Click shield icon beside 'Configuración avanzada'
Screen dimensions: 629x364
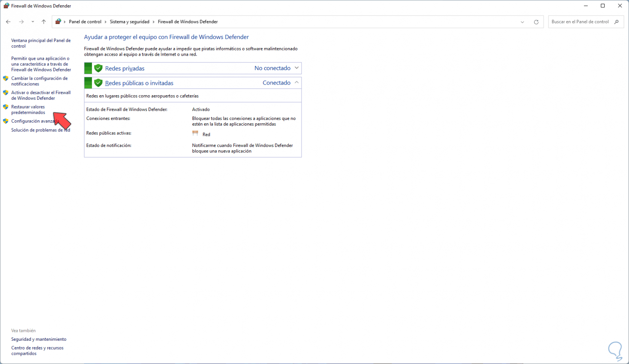click(6, 121)
